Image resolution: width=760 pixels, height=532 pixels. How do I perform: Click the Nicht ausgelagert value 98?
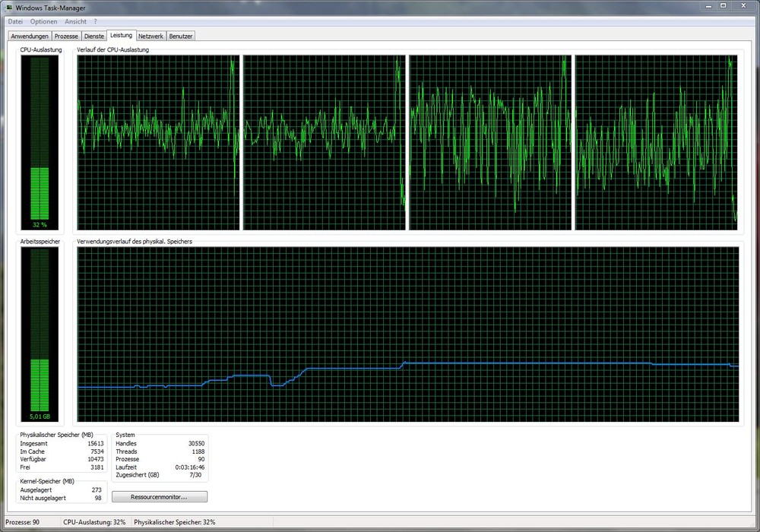click(x=98, y=498)
